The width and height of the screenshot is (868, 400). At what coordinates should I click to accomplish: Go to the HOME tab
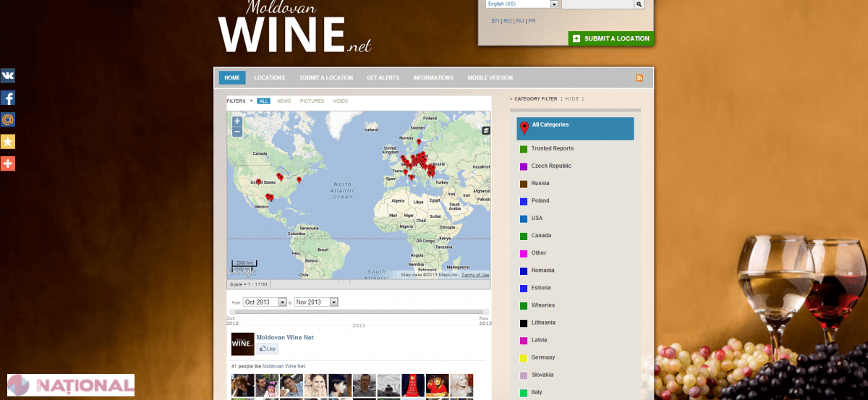(x=232, y=78)
